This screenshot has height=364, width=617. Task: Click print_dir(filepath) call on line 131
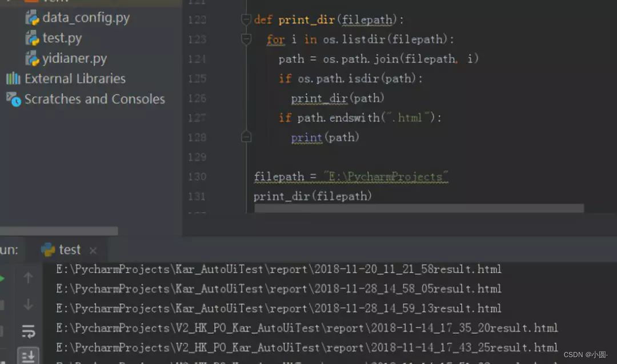(312, 196)
